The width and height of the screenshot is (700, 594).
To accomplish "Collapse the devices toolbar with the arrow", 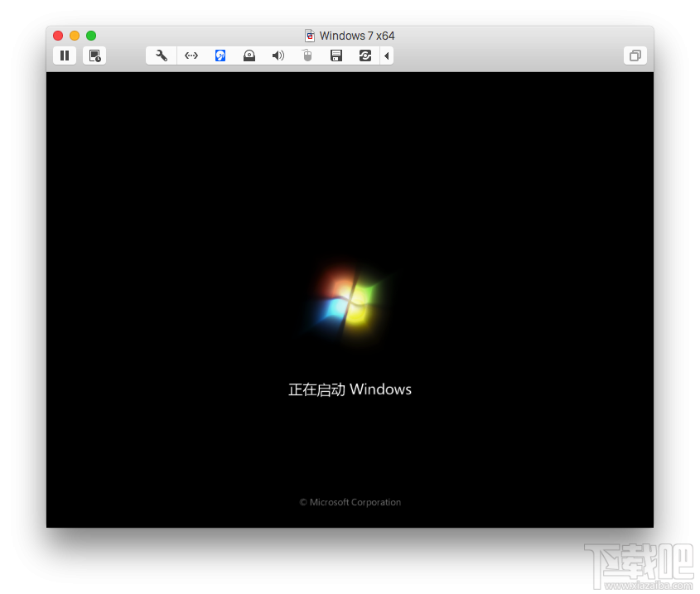I will (386, 56).
